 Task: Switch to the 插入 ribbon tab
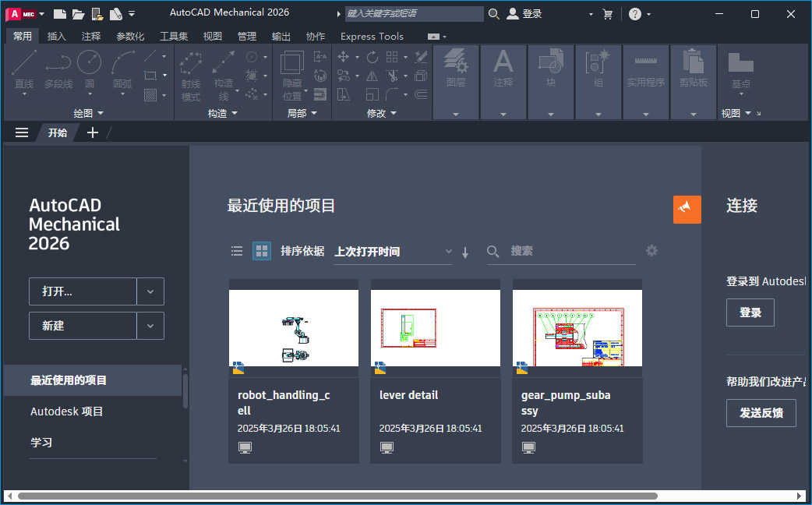58,36
